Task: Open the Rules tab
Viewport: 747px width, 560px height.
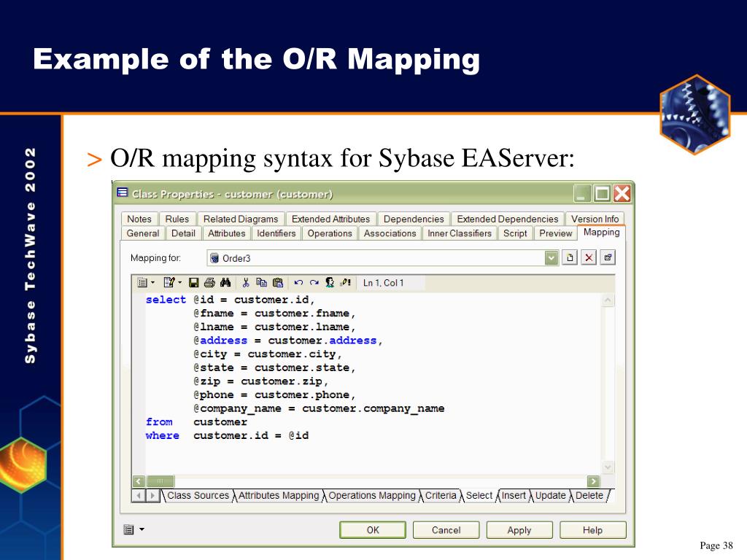Action: click(x=177, y=219)
